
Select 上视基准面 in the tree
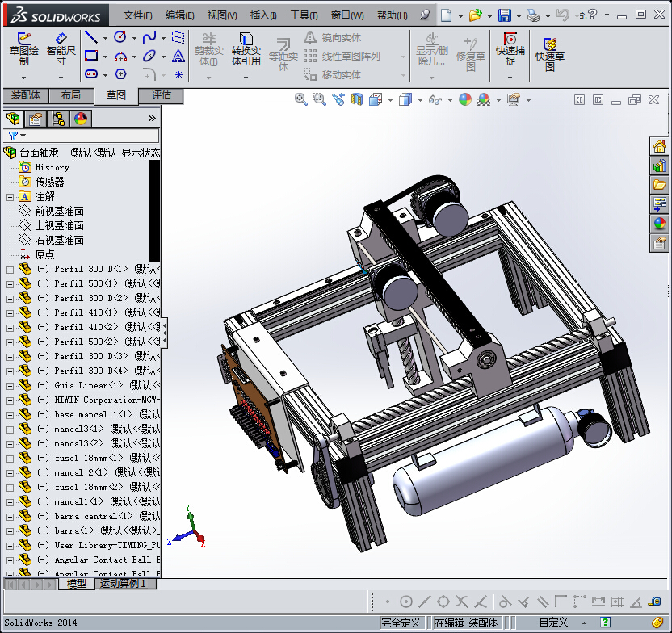coord(59,226)
